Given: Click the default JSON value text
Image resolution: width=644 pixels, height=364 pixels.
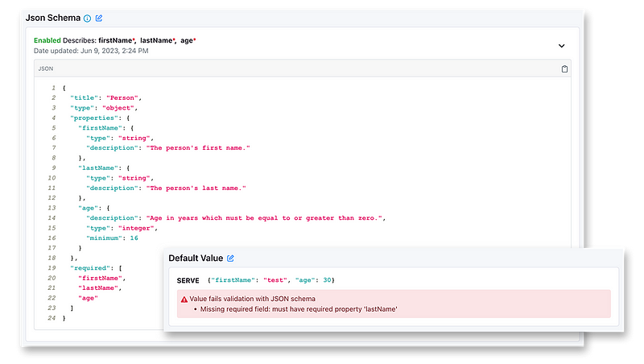Looking at the screenshot, I should click(x=271, y=280).
